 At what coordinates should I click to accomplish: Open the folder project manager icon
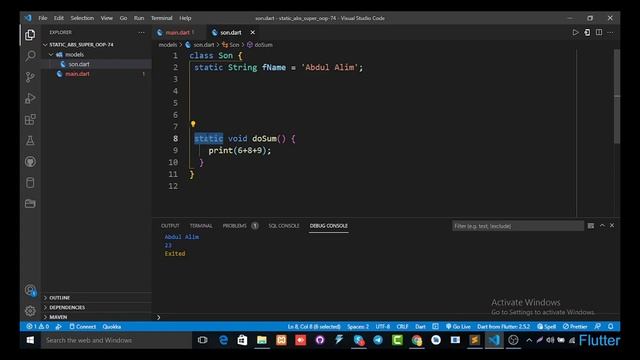tap(30, 203)
